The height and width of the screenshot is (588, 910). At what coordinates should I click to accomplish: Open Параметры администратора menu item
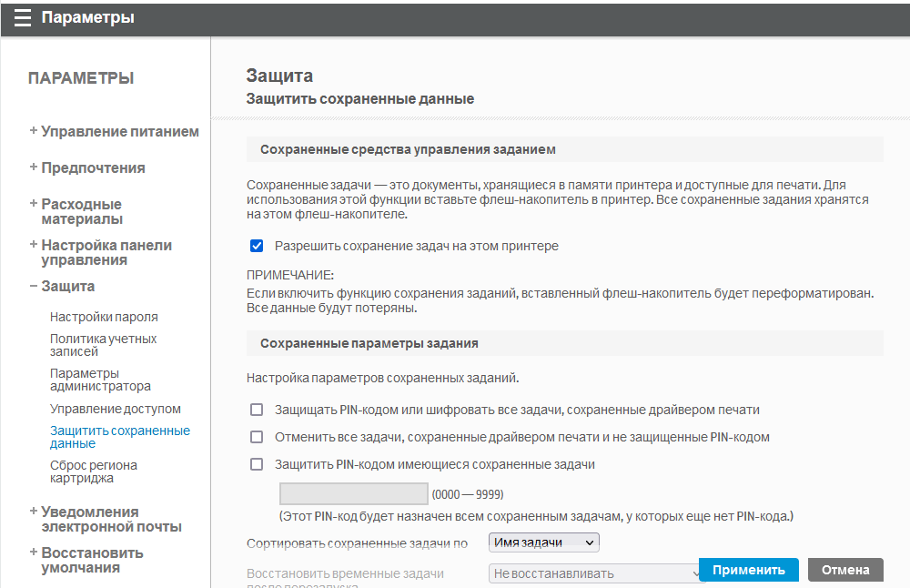pyautogui.click(x=100, y=380)
